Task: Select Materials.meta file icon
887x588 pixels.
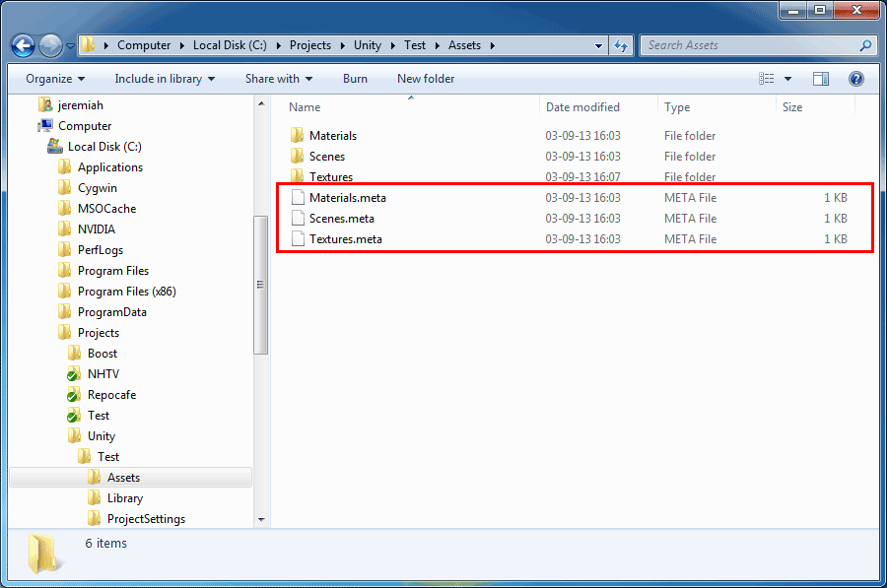Action: click(298, 197)
